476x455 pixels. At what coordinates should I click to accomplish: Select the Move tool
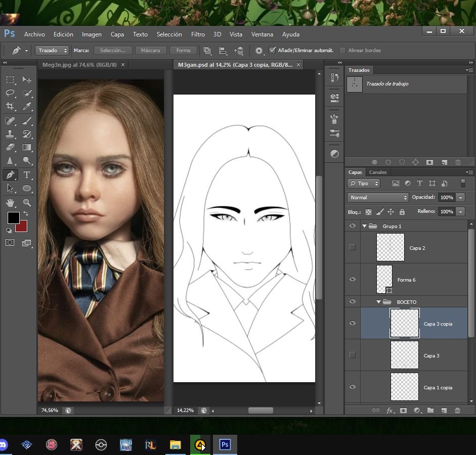pos(27,80)
